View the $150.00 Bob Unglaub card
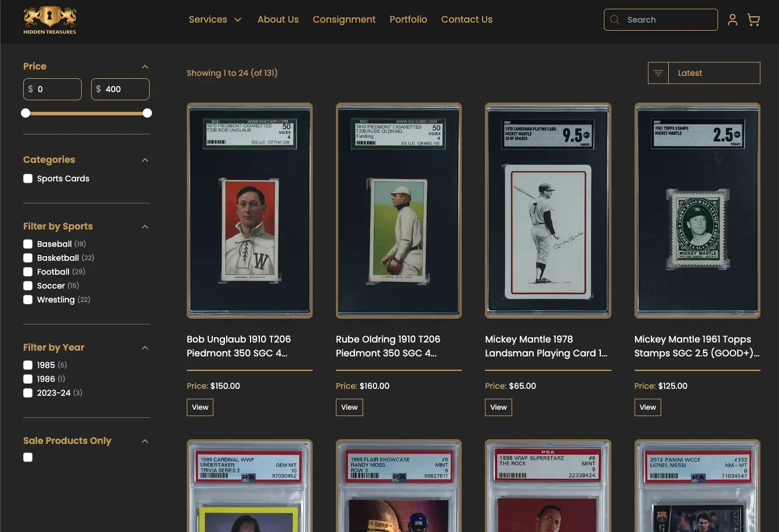Viewport: 779px width, 532px height. 200,407
